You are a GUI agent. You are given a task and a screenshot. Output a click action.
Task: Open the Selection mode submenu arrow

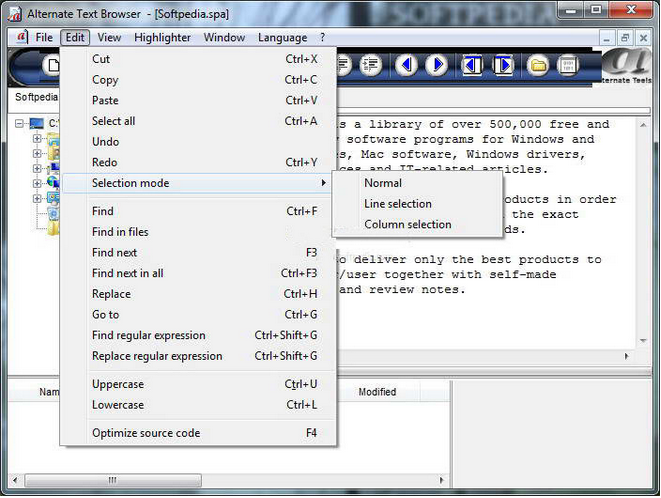tap(323, 183)
